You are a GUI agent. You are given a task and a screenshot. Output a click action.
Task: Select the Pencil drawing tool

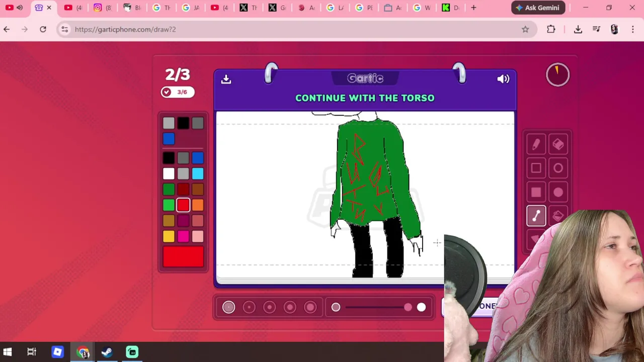point(536,144)
